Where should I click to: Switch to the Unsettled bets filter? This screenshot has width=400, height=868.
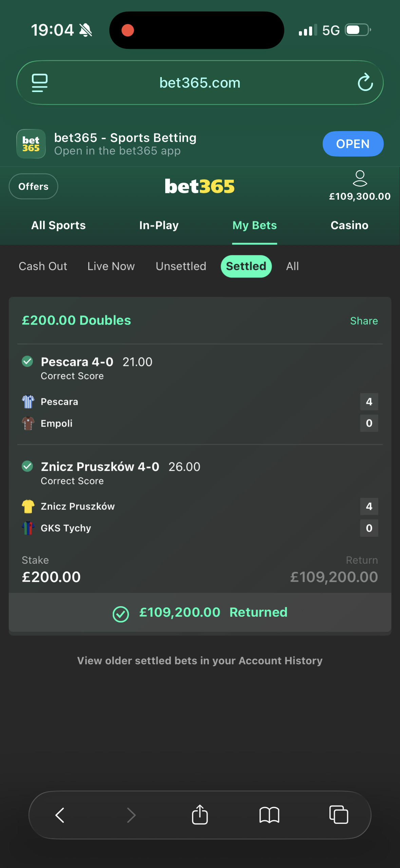tap(181, 266)
